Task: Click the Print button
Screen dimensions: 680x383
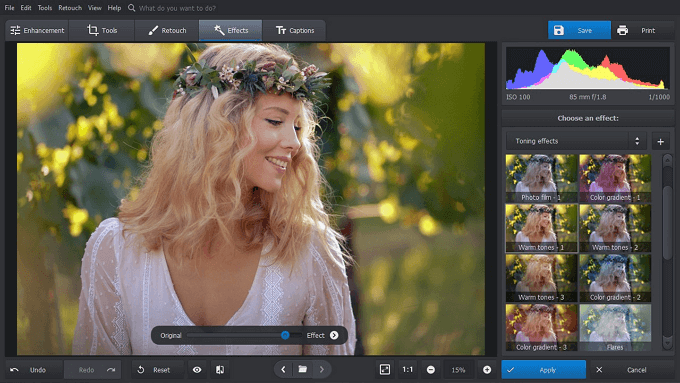Action: click(x=643, y=30)
